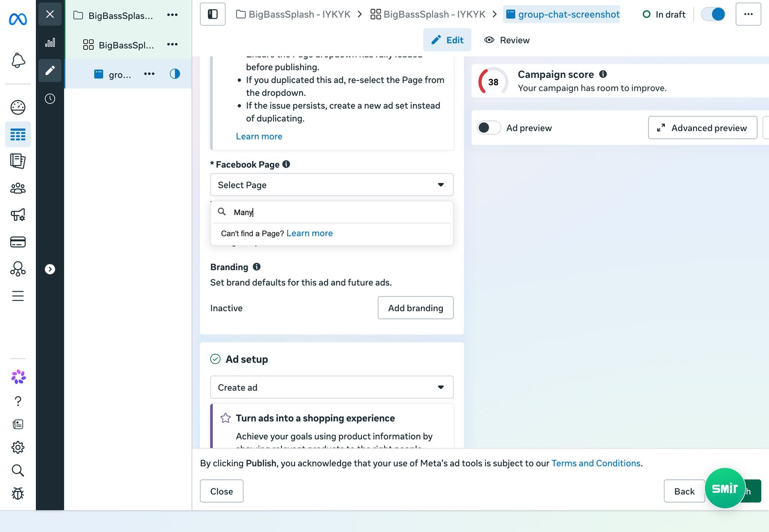Screen dimensions: 769x532
Task: Switch to Edit tab
Action: tap(447, 40)
